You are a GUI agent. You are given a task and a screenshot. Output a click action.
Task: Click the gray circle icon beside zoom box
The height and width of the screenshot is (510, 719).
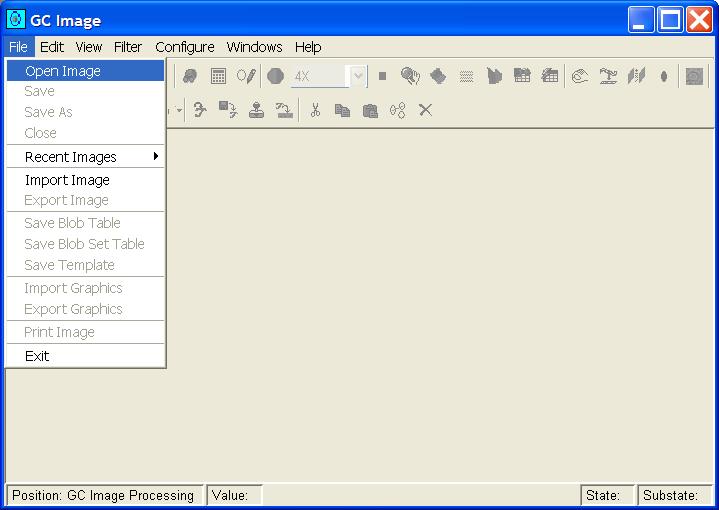click(x=275, y=76)
